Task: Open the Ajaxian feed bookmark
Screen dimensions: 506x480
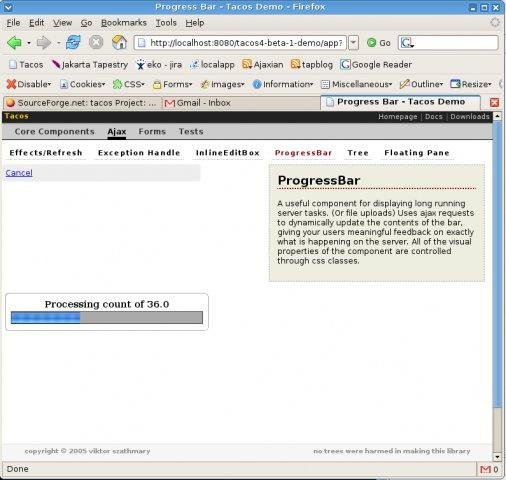Action: (x=263, y=64)
